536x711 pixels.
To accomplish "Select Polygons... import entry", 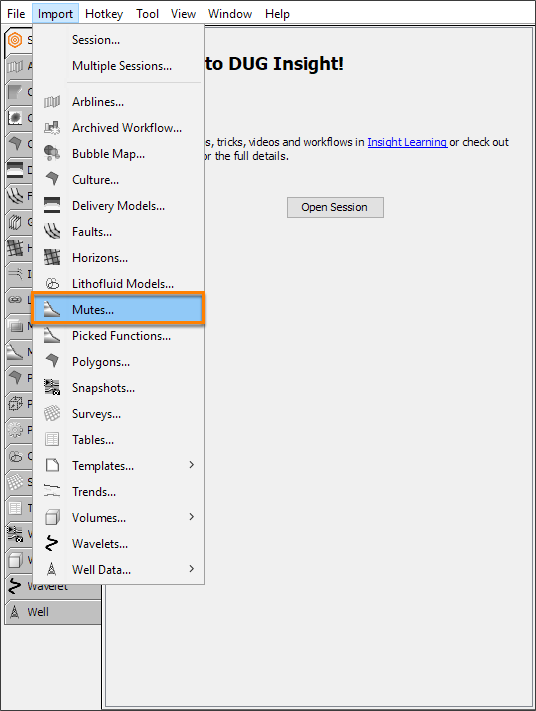I will (118, 361).
